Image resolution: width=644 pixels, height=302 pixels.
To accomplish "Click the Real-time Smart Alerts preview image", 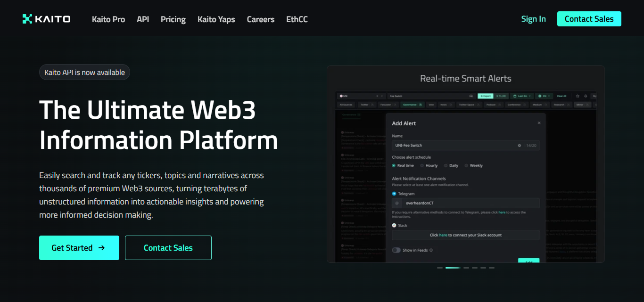I will 466,177.
